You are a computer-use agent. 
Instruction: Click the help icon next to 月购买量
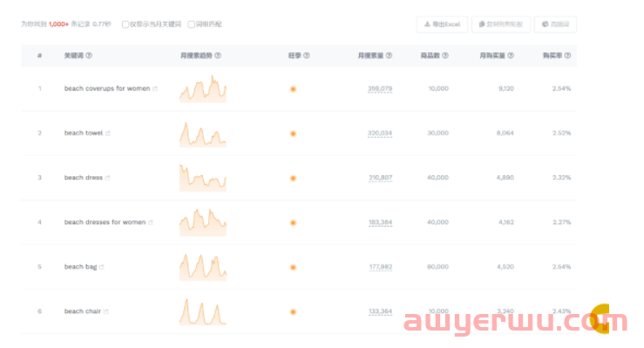click(x=511, y=56)
